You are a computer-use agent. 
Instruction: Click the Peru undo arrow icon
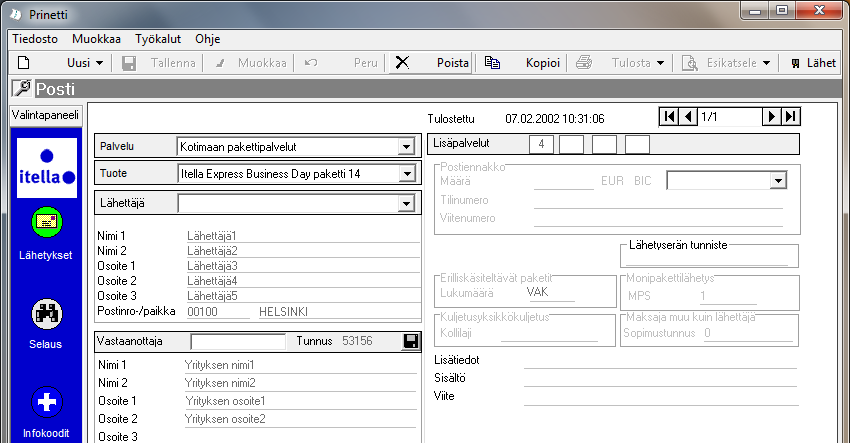tap(311, 63)
